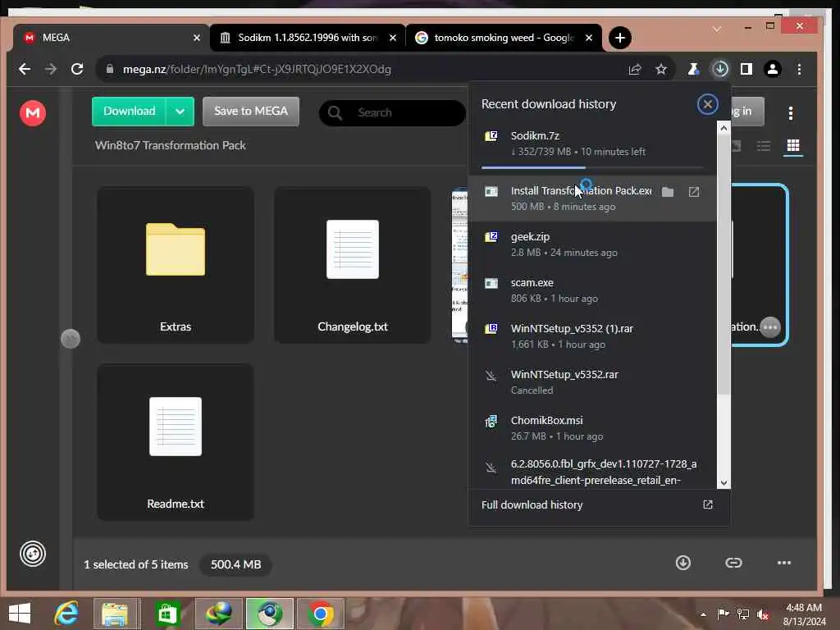Open the Windows Store taskbar icon
The width and height of the screenshot is (840, 630).
click(167, 614)
